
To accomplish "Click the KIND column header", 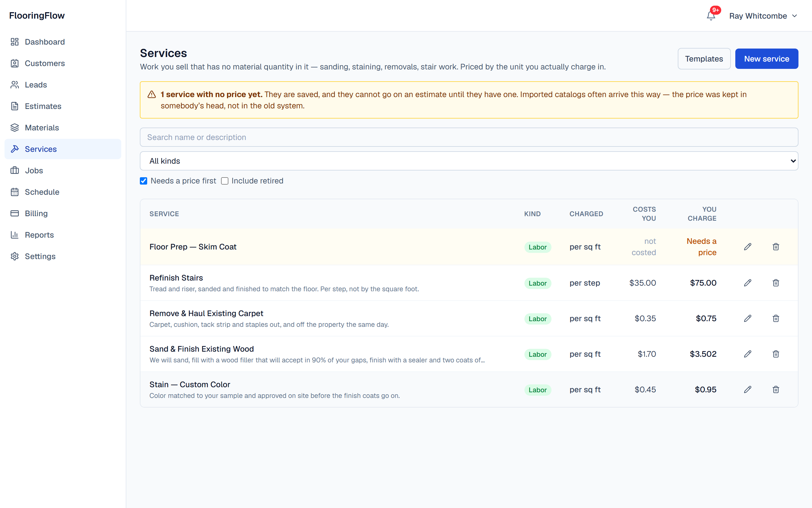I will pos(533,214).
